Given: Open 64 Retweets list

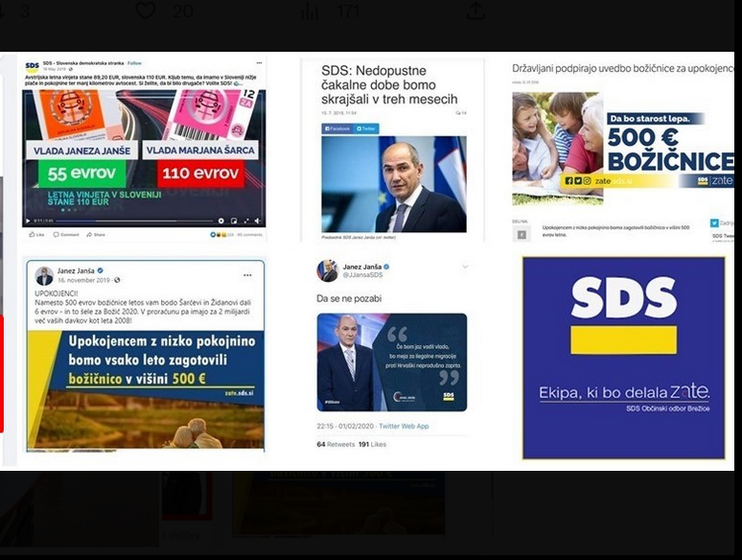Looking at the screenshot, I should (x=336, y=445).
